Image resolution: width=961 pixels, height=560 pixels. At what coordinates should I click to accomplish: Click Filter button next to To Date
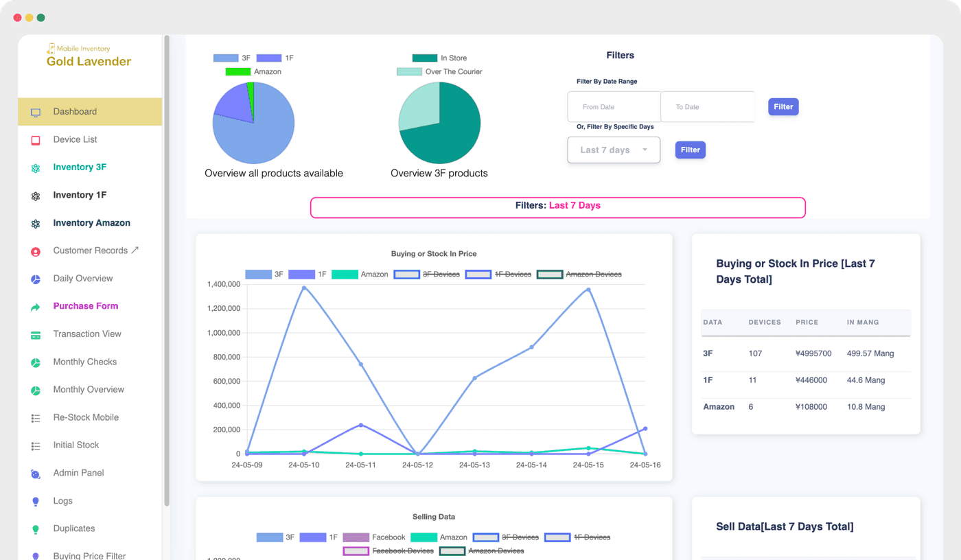click(783, 107)
